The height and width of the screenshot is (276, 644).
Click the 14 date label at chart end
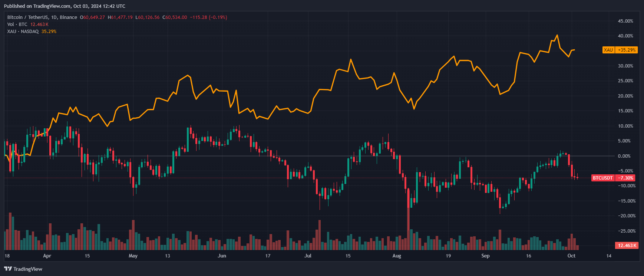(608, 256)
